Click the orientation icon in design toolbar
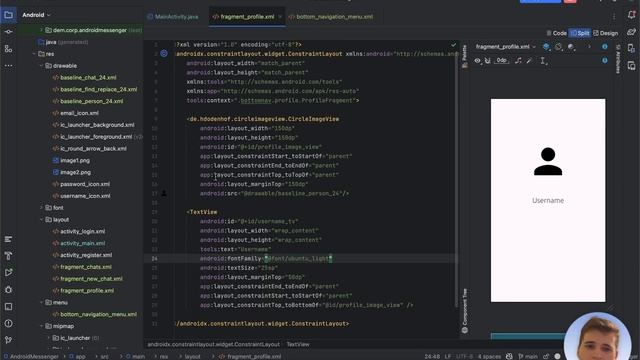Image resolution: width=640 pixels, height=360 pixels. 559,47
